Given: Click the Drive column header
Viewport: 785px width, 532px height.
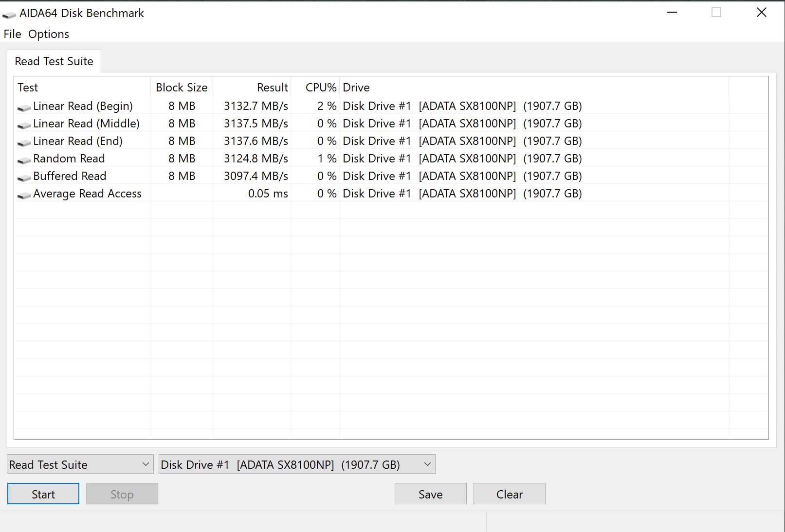Looking at the screenshot, I should coord(534,88).
